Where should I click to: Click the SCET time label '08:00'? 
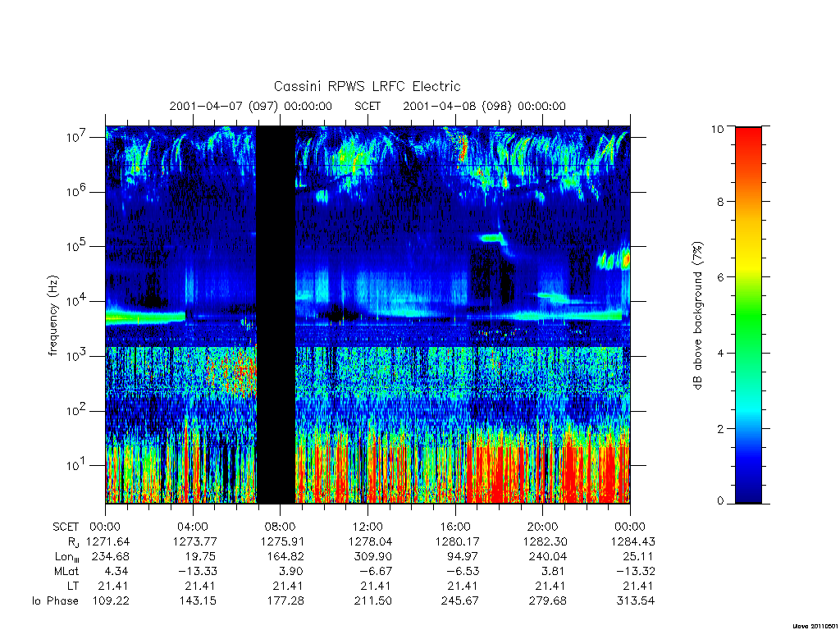pyautogui.click(x=281, y=527)
